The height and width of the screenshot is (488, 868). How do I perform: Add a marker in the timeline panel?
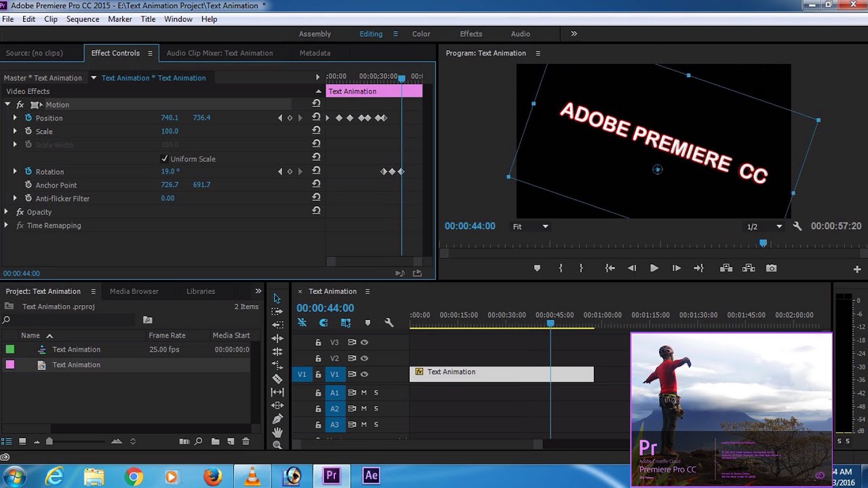(x=368, y=323)
